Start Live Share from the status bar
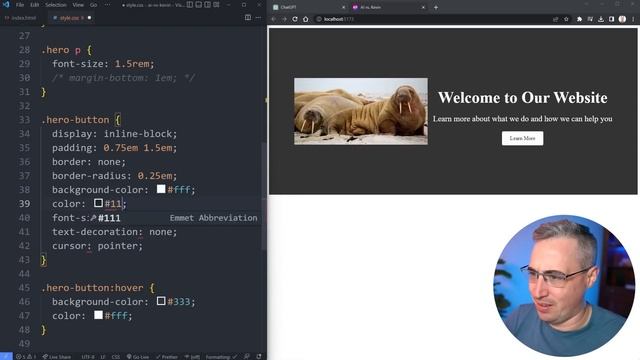Viewport: 640px width, 360px height. point(56,357)
